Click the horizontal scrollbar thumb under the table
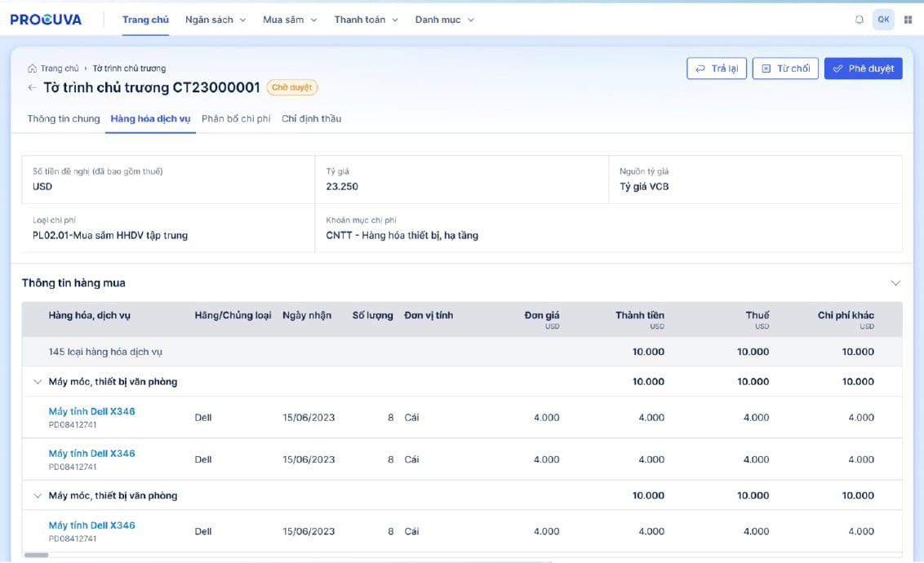The height and width of the screenshot is (563, 924). pos(36,555)
